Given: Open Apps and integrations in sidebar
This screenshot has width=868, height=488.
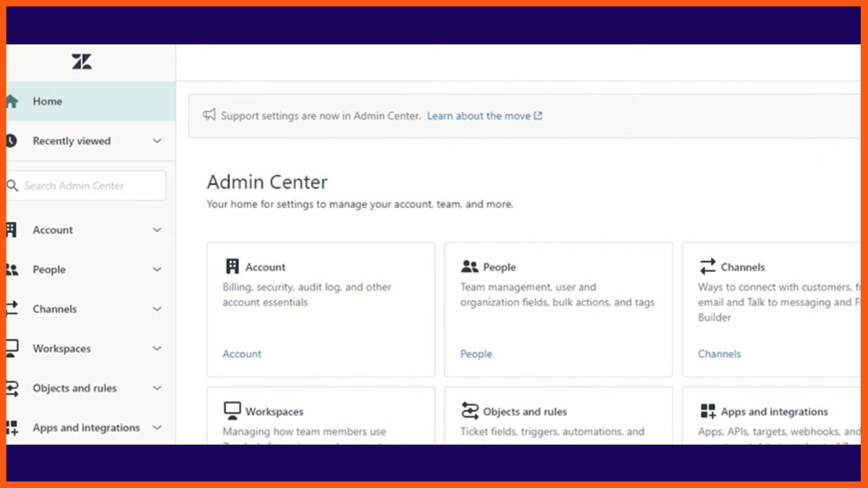Looking at the screenshot, I should tap(86, 428).
